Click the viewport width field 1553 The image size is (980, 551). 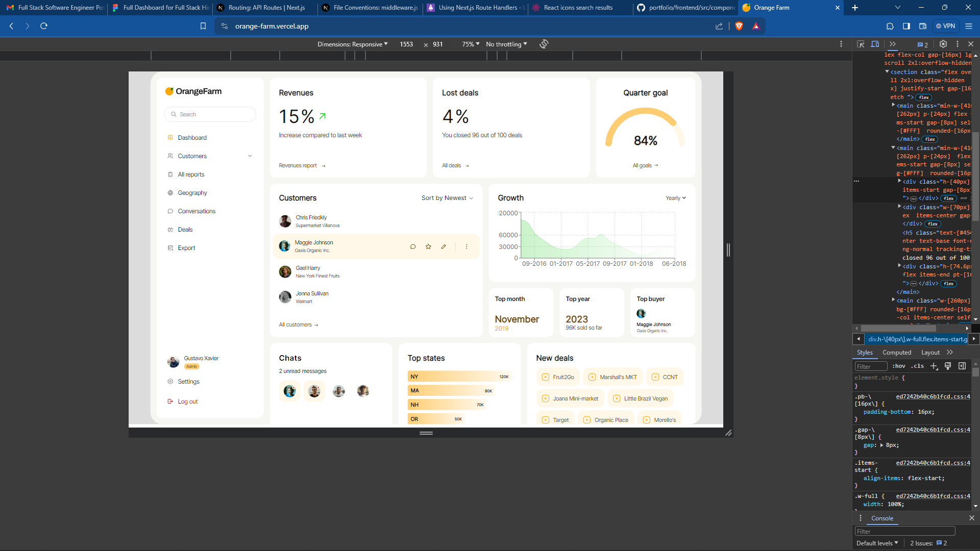406,44
